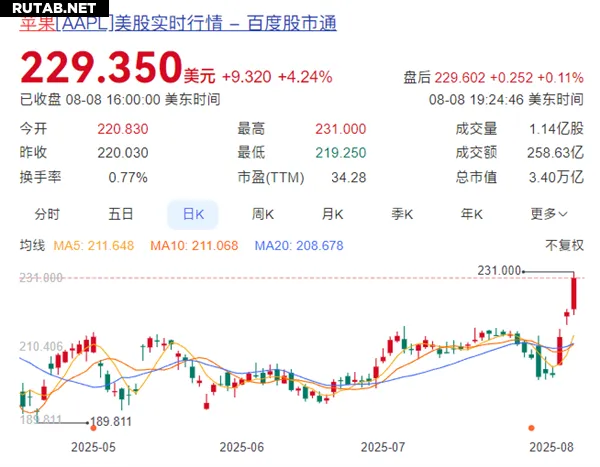The image size is (600, 467).
Task: Click the 成交量 value 1.14亿股
Action: click(x=556, y=129)
